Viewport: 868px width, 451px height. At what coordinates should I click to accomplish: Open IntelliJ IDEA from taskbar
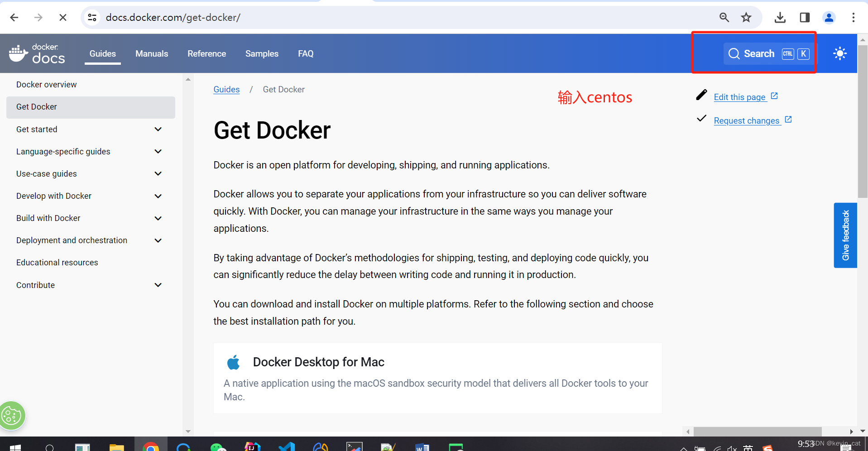253,447
